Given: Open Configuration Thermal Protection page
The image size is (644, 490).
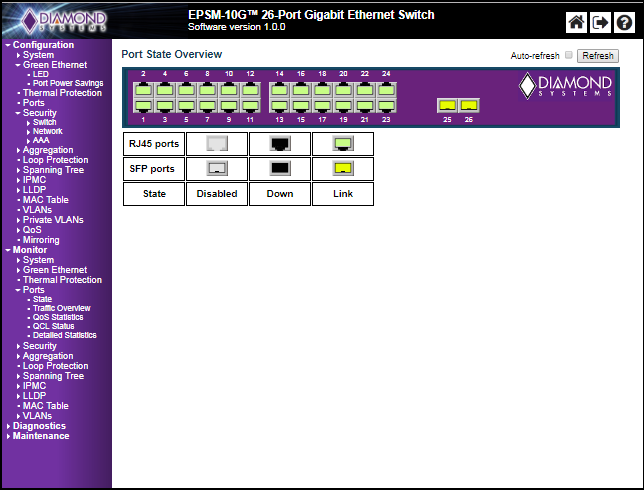Looking at the screenshot, I should [x=62, y=93].
